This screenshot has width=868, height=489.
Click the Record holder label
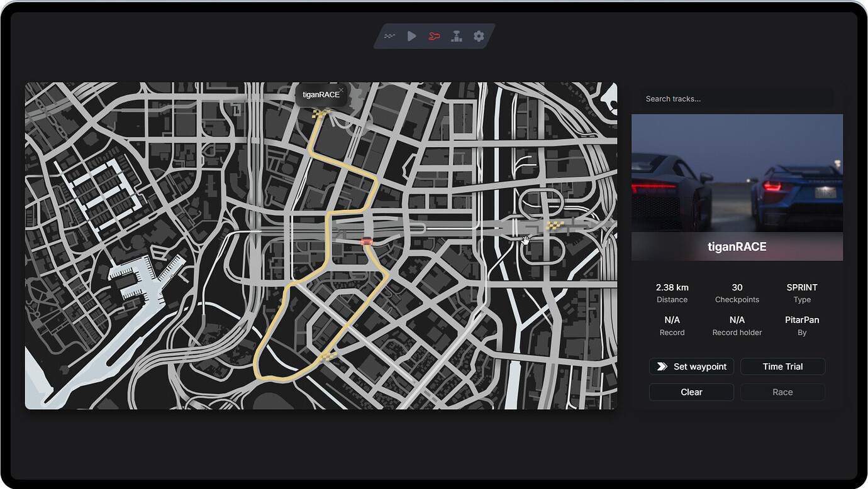click(737, 332)
